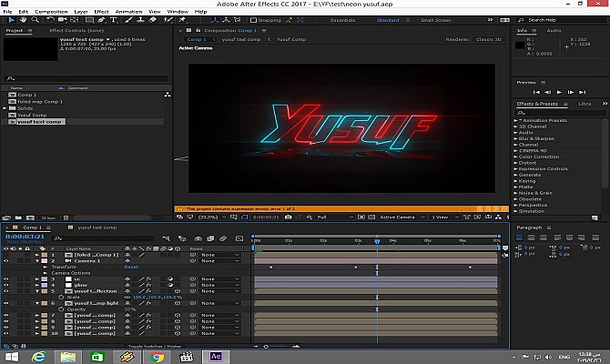610x364 pixels.
Task: Open the Composition menu
Action: (x=51, y=12)
